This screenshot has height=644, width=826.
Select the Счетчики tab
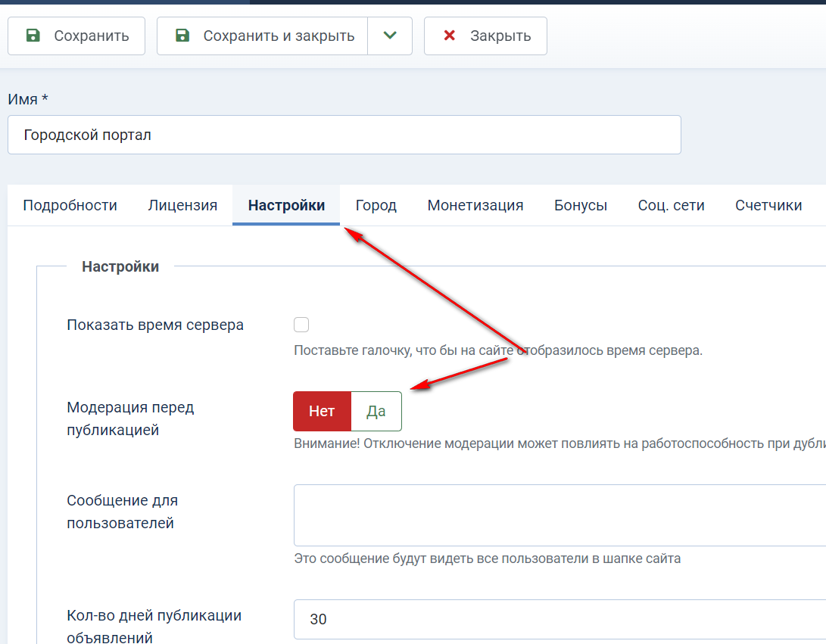coord(768,205)
